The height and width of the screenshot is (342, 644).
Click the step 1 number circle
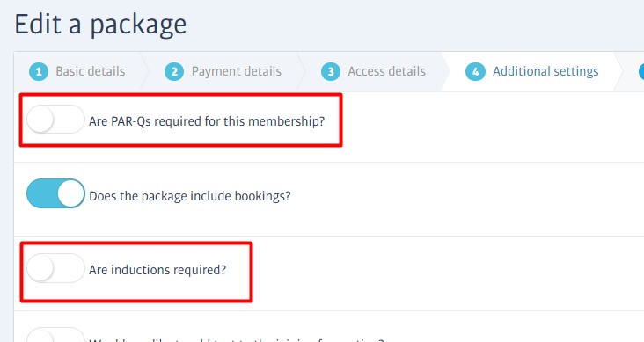(x=39, y=72)
